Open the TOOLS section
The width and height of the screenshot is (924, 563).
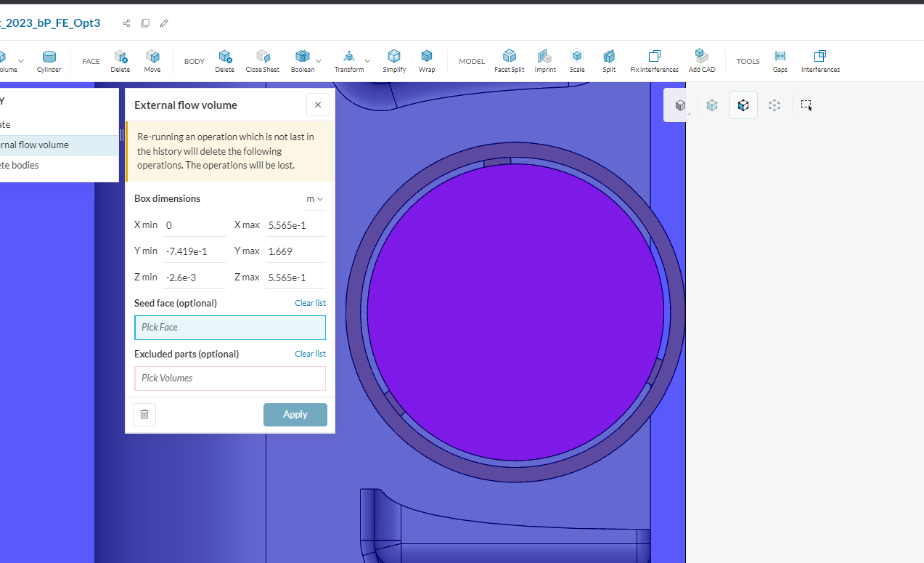[x=748, y=61]
